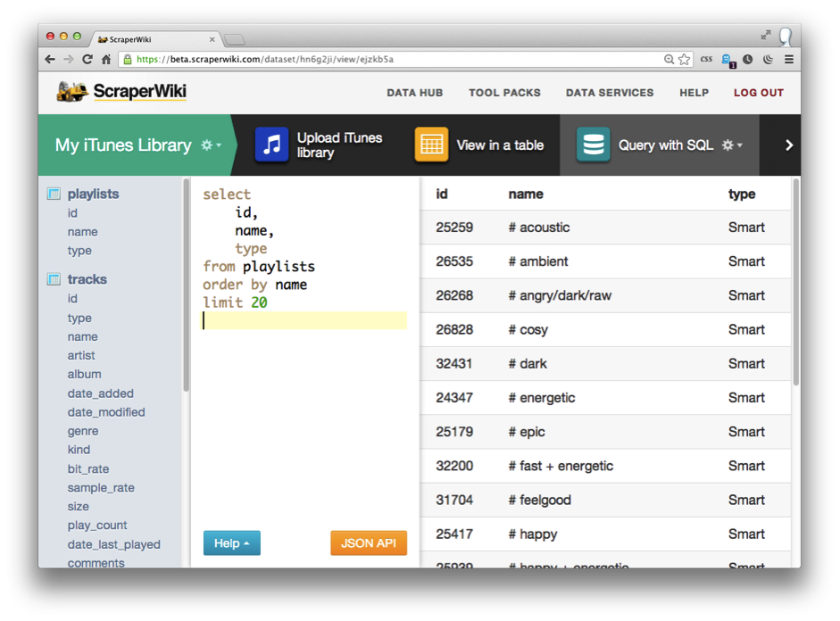
Task: Click the LOG OUT link
Action: [x=759, y=93]
